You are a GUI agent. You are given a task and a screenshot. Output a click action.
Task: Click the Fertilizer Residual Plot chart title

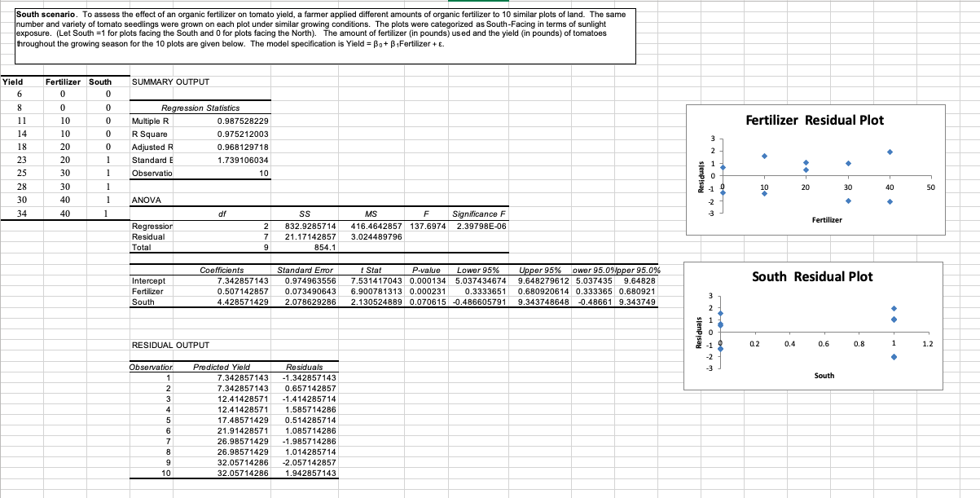pyautogui.click(x=815, y=121)
